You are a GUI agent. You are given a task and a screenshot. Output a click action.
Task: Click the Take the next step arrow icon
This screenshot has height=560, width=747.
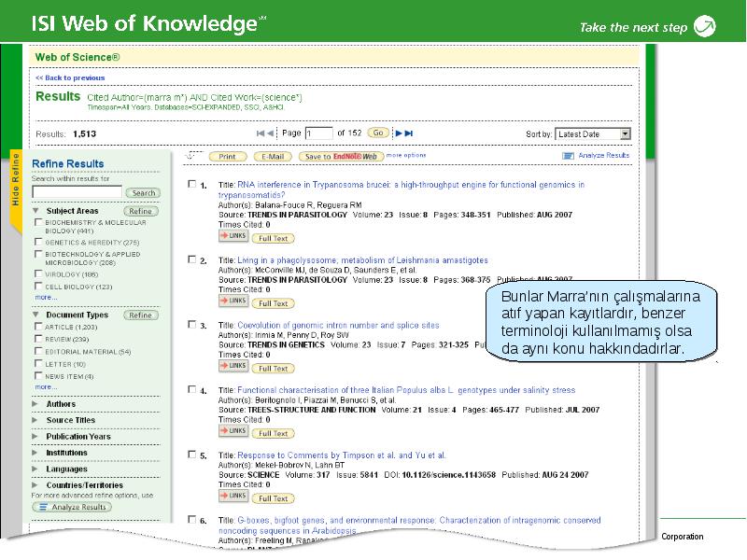click(705, 26)
